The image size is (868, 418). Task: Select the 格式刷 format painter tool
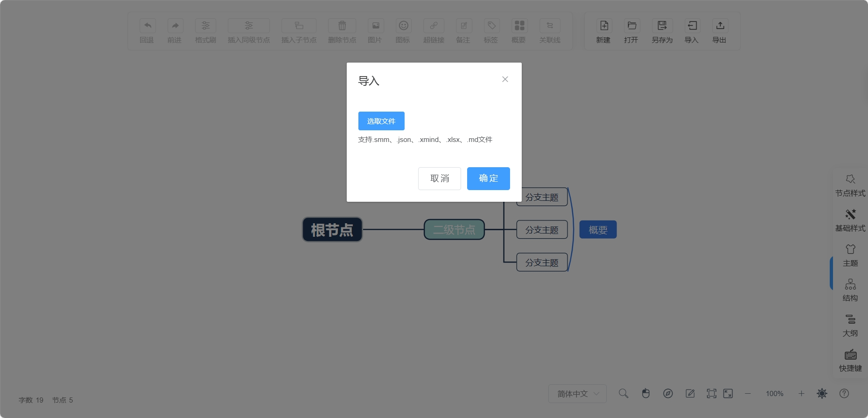205,26
